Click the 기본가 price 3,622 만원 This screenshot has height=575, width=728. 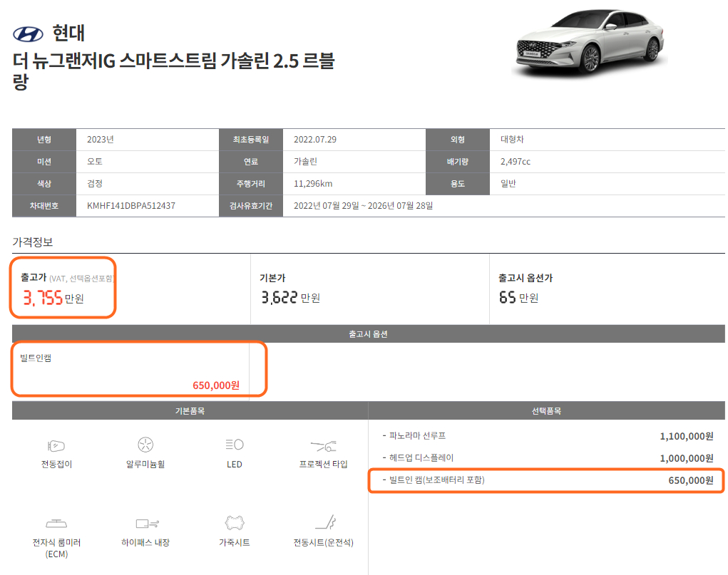291,298
